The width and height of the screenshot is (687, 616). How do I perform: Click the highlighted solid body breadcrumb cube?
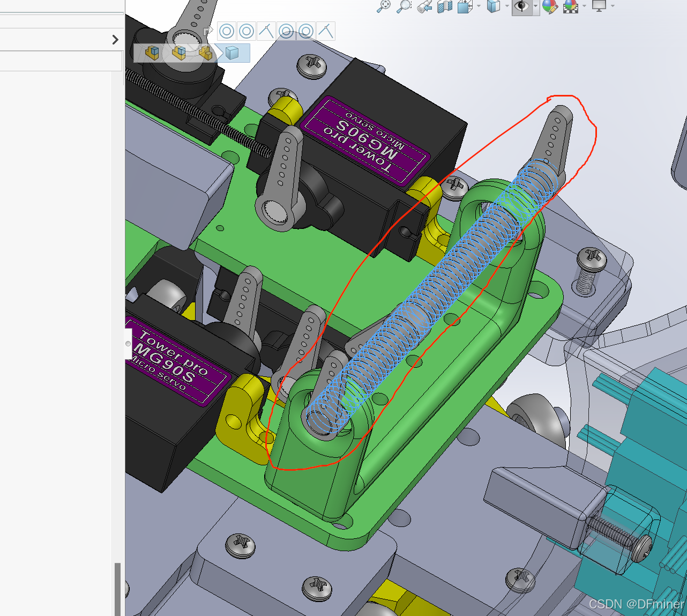pyautogui.click(x=232, y=53)
